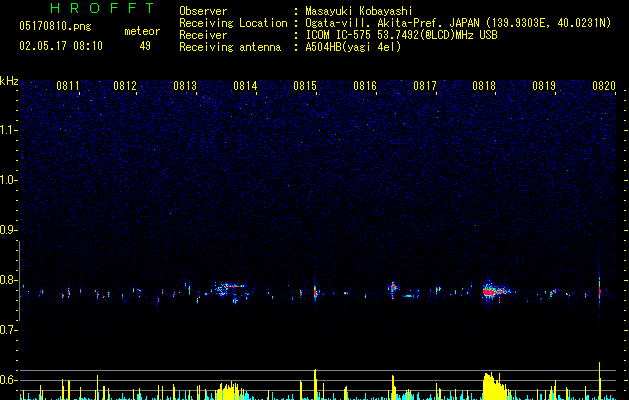Click the 'Receiver' field label
The height and width of the screenshot is (400, 629).
pos(203,35)
